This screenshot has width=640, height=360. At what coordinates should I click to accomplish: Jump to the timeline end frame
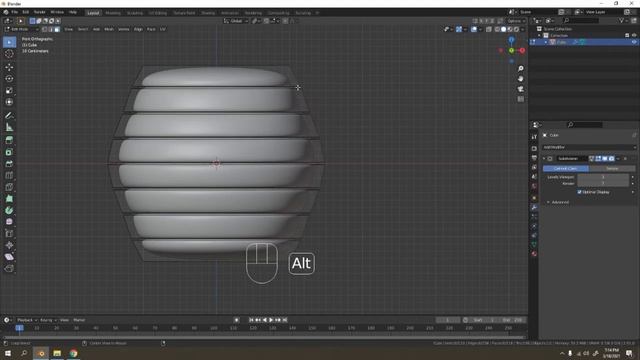pyautogui.click(x=285, y=320)
